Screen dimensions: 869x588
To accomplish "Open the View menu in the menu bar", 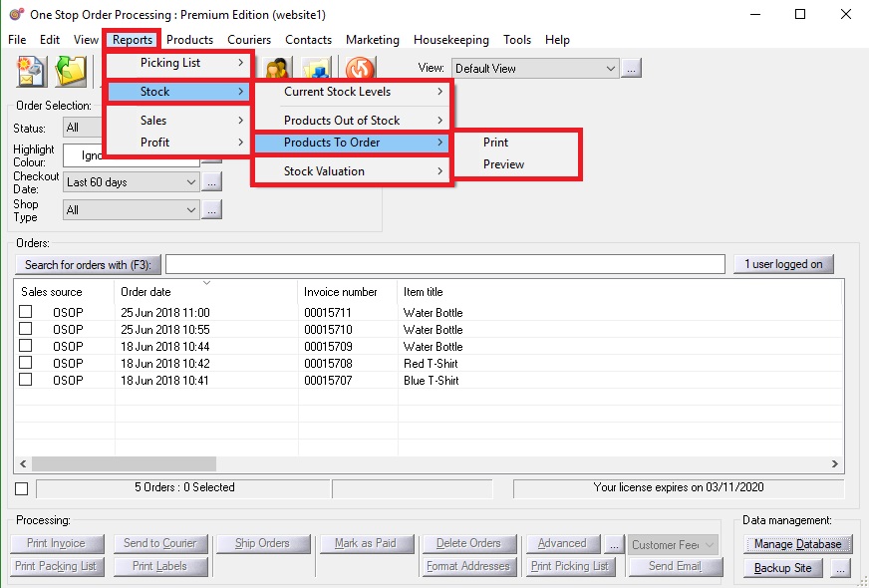I will 86,40.
